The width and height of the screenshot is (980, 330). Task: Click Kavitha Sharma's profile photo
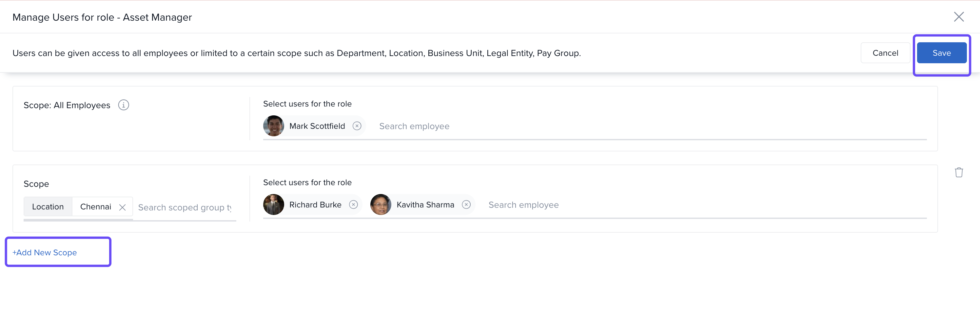(381, 204)
